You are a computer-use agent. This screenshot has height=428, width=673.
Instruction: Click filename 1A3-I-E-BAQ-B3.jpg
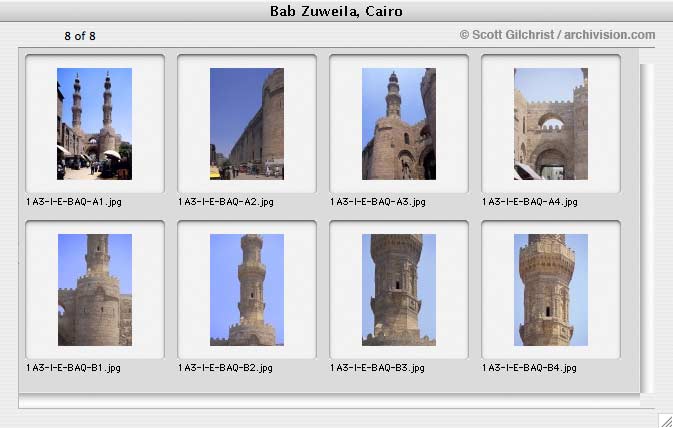(377, 368)
